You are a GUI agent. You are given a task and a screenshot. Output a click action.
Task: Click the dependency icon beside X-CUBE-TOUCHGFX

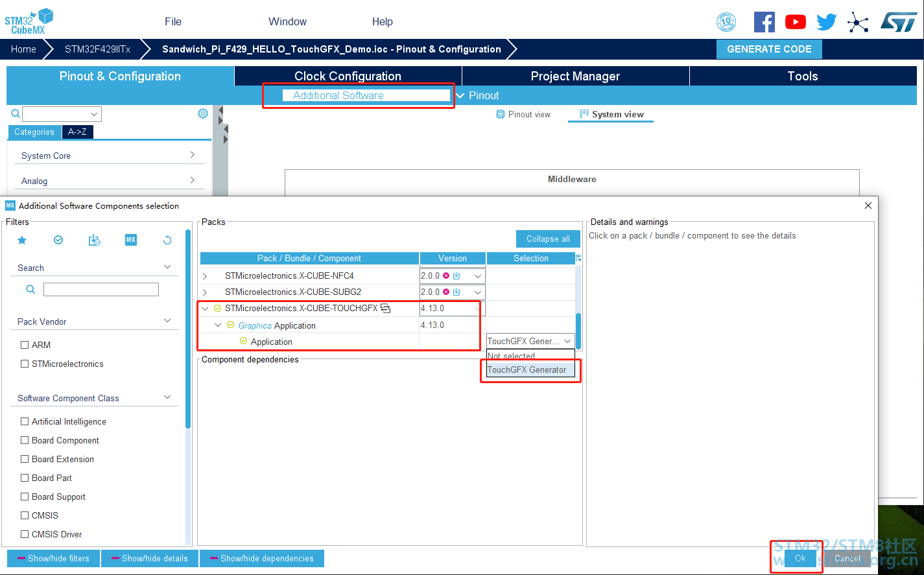coord(386,308)
